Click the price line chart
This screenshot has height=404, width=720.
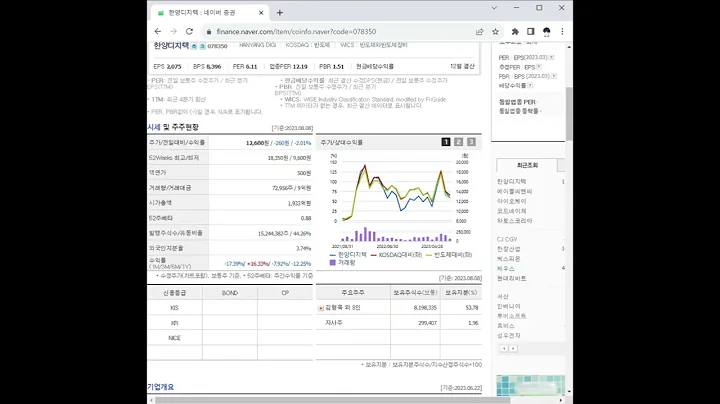[x=396, y=191]
